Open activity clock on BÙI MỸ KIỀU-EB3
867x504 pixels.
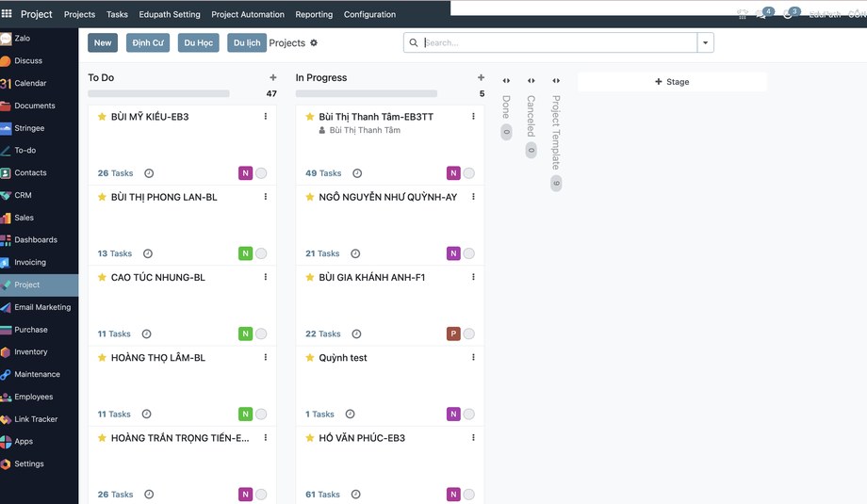click(149, 173)
